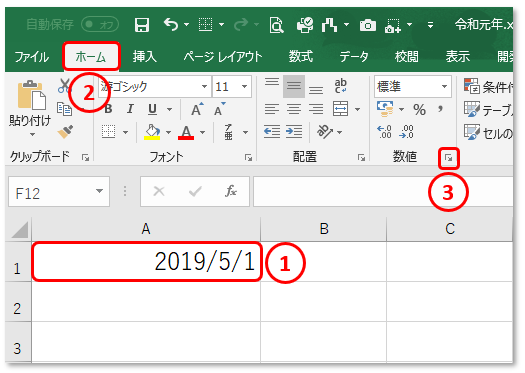The width and height of the screenshot is (525, 373).
Task: Toggle align text left
Action: [272, 109]
